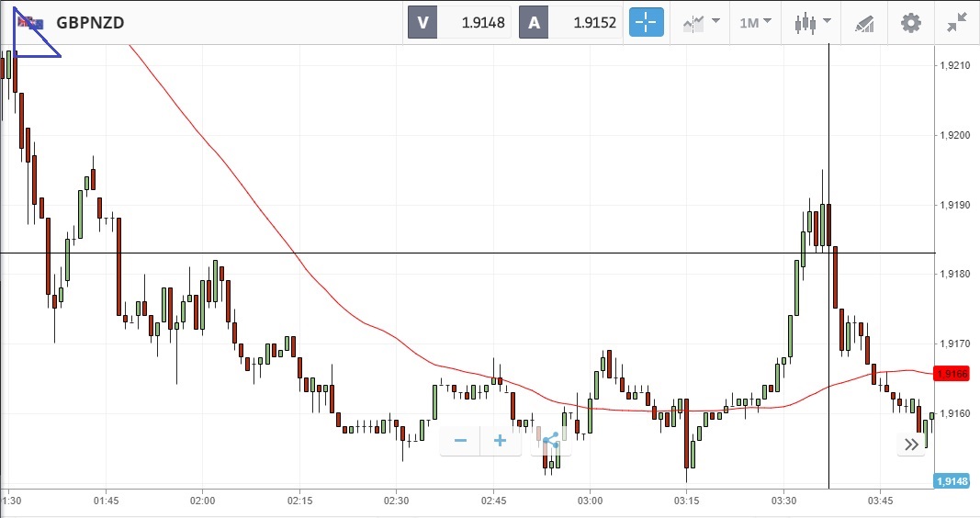Screen dimensions: 980x518
Task: Click the 02:00 time axis label
Action: click(202, 501)
